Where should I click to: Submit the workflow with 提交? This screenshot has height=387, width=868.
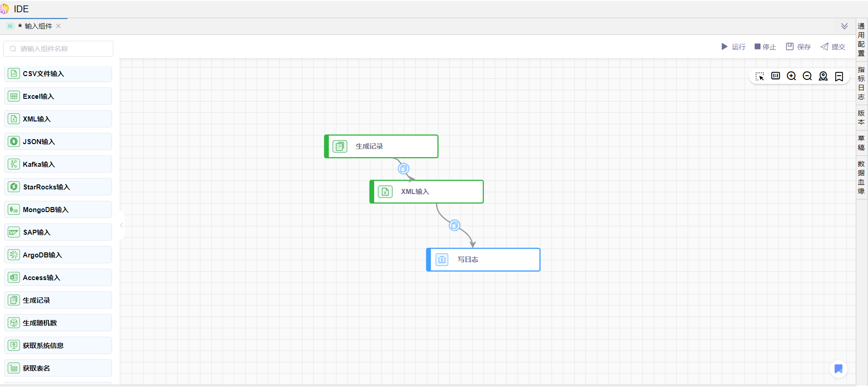point(833,47)
